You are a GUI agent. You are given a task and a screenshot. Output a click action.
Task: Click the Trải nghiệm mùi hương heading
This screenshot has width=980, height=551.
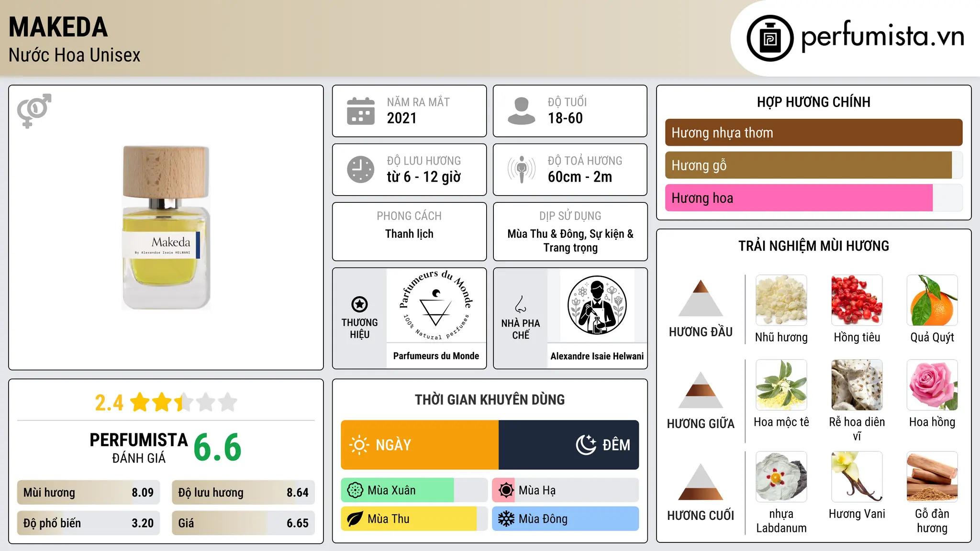click(813, 246)
